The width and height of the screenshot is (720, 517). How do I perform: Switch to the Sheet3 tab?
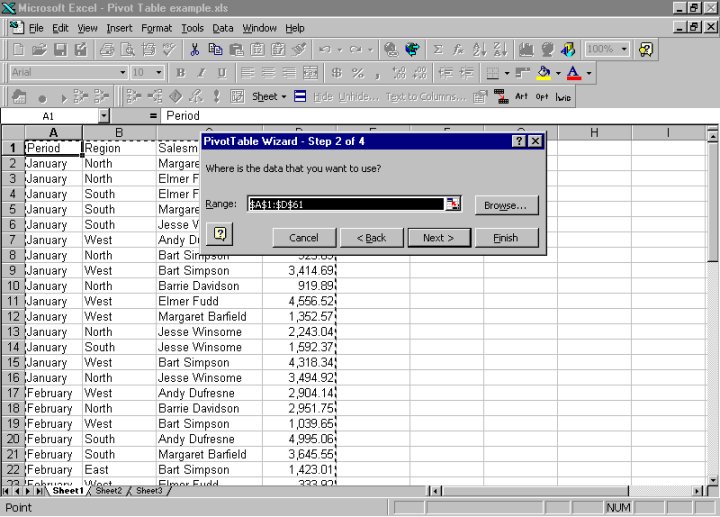[149, 491]
